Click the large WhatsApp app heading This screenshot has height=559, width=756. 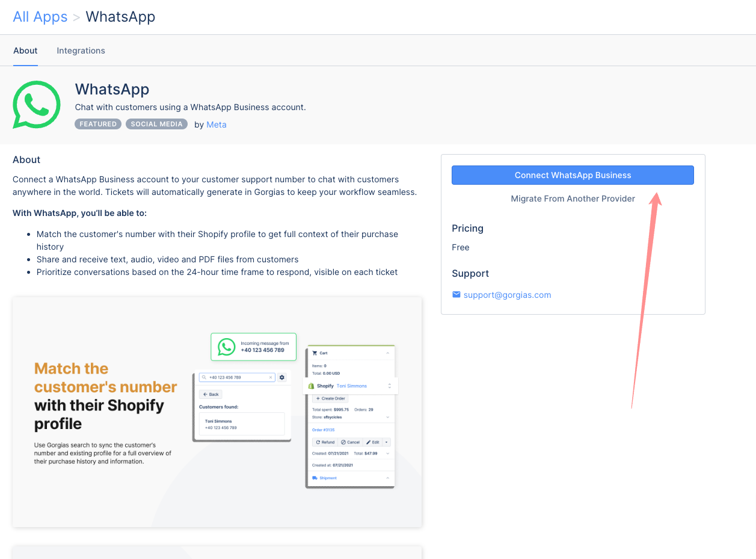tap(112, 89)
